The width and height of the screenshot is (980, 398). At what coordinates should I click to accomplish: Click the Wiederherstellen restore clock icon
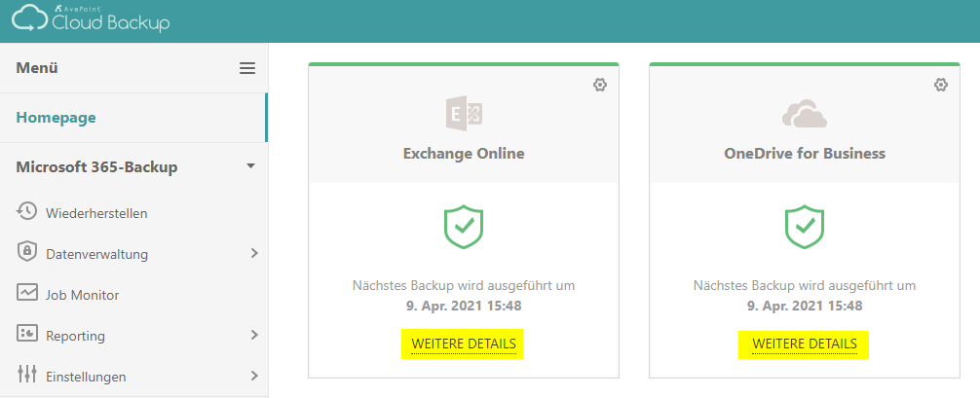pyautogui.click(x=27, y=212)
